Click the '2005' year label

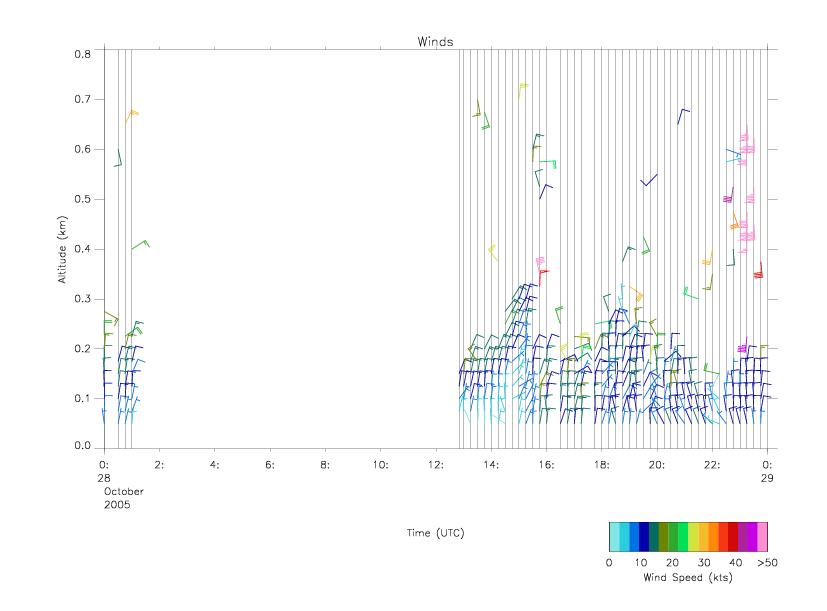[x=117, y=504]
